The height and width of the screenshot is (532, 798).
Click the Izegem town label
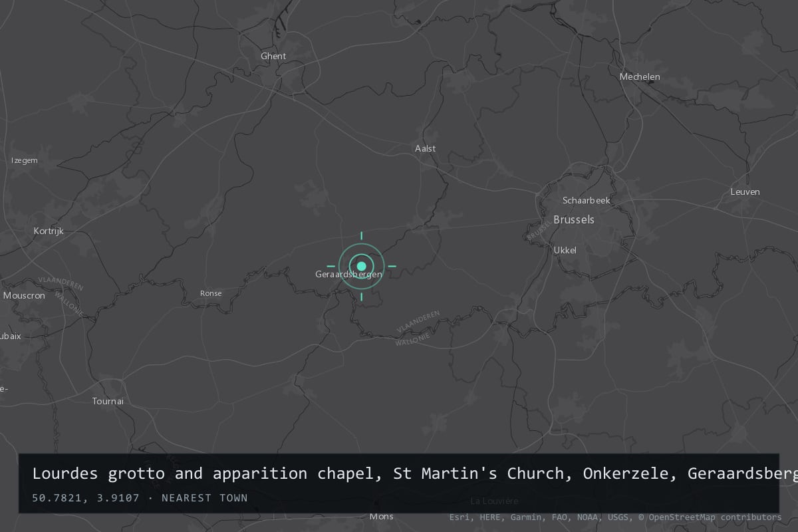click(x=25, y=160)
